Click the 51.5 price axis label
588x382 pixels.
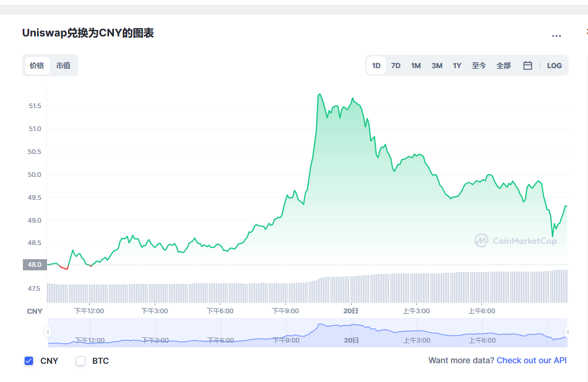click(x=35, y=106)
